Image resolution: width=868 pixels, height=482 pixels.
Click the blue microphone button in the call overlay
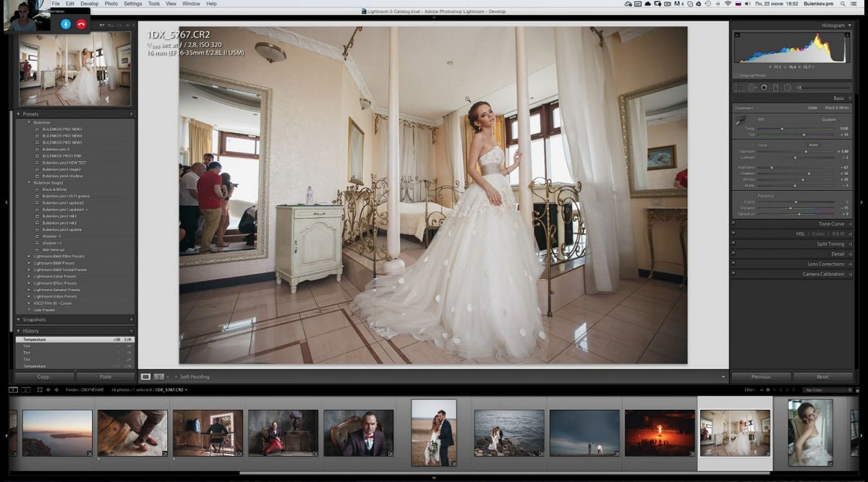tap(66, 24)
